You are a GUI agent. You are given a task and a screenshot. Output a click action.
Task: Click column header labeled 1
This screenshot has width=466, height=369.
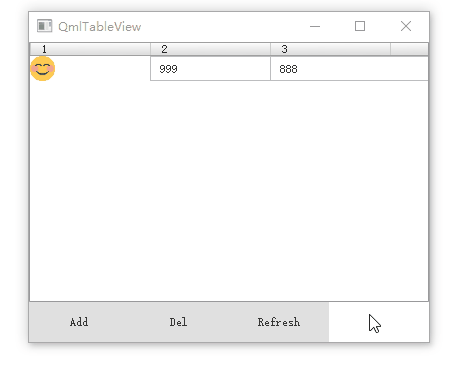(90, 49)
